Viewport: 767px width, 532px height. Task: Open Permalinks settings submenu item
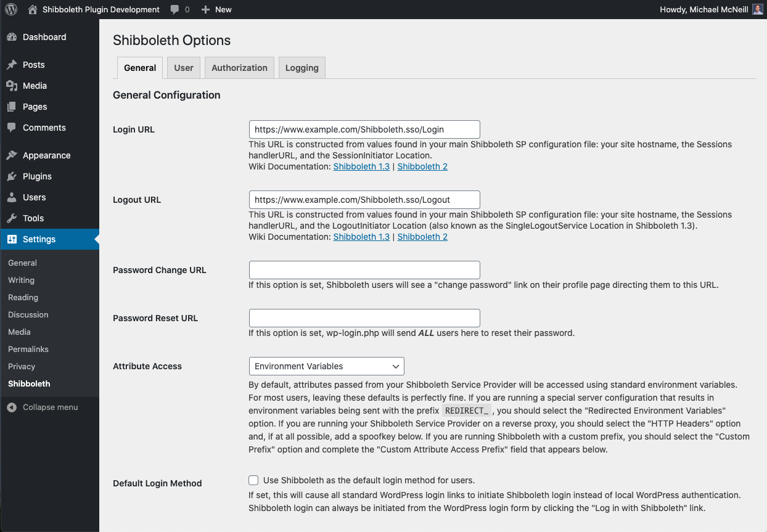coord(28,349)
